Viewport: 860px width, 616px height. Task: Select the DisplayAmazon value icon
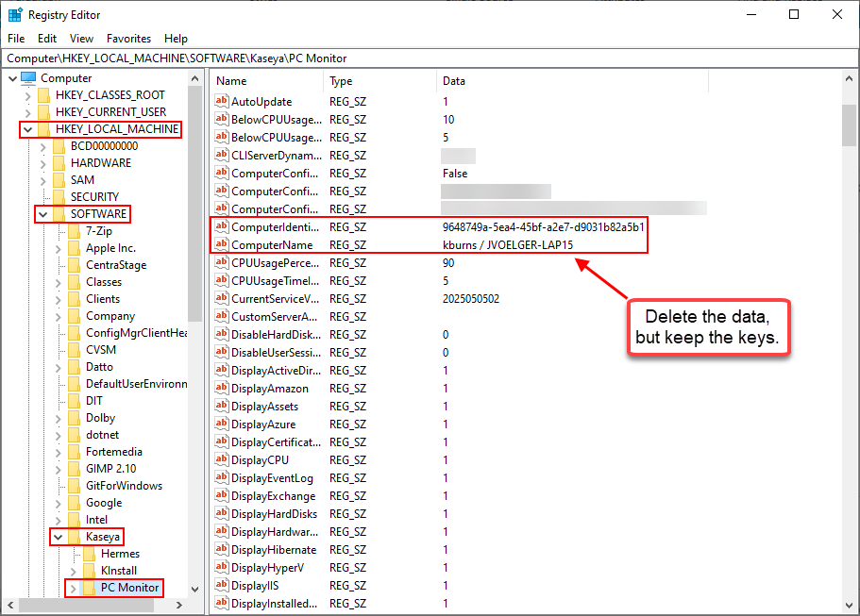(x=222, y=388)
